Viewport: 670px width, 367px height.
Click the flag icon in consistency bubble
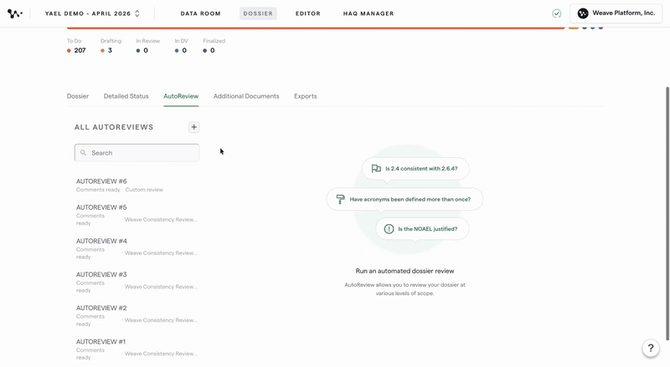376,168
